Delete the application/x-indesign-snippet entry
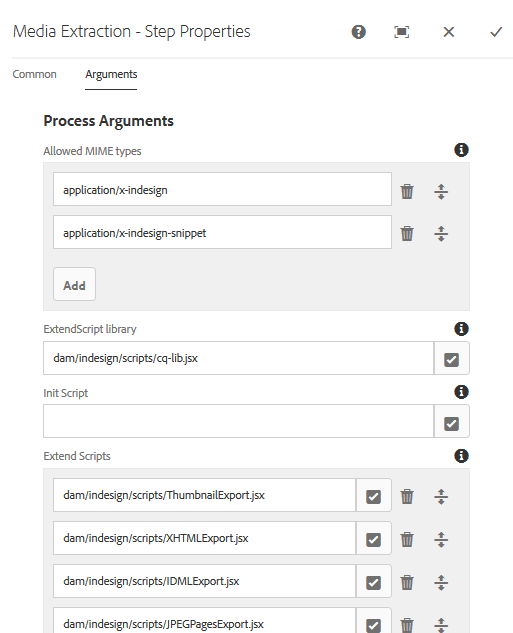513x633 pixels. click(x=407, y=233)
